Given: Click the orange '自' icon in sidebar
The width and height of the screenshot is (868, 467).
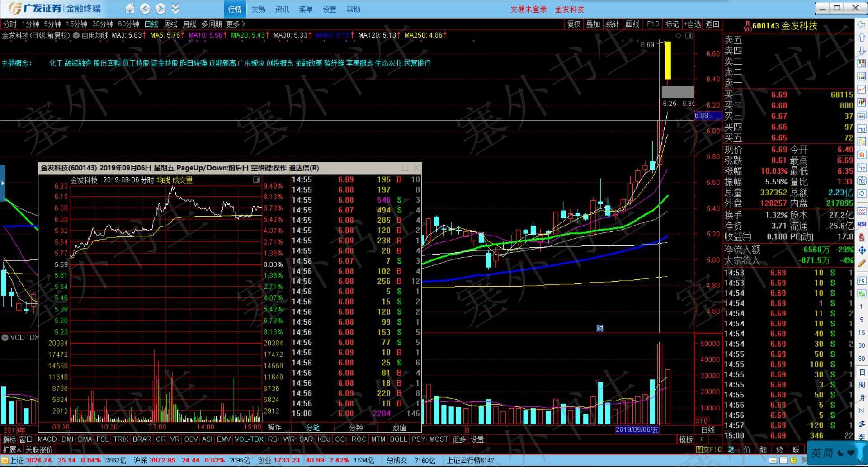Looking at the screenshot, I should 862,155.
